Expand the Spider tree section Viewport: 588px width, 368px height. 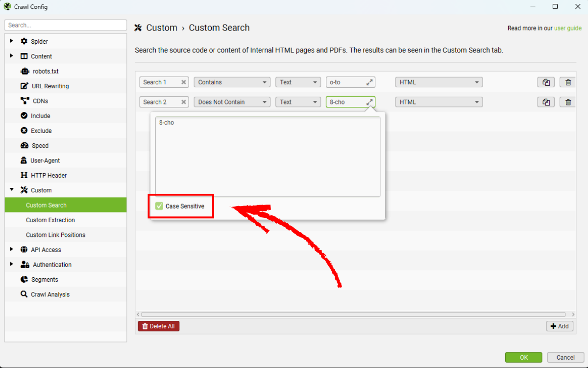pyautogui.click(x=12, y=41)
